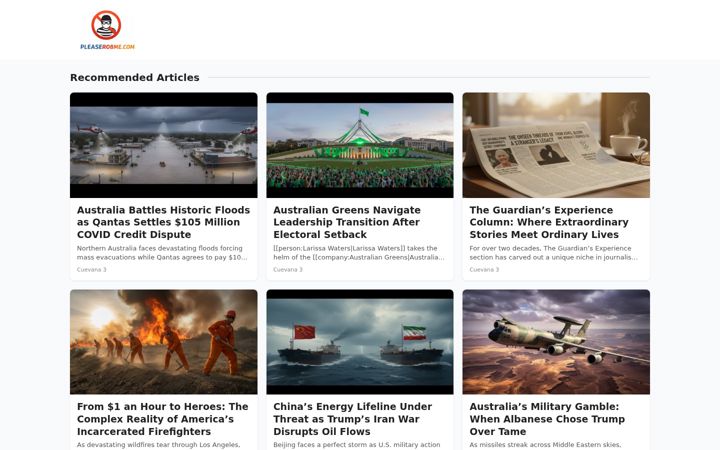Open 'From $1 an Hour to Heroes' headline
Image resolution: width=720 pixels, height=450 pixels.
click(163, 419)
